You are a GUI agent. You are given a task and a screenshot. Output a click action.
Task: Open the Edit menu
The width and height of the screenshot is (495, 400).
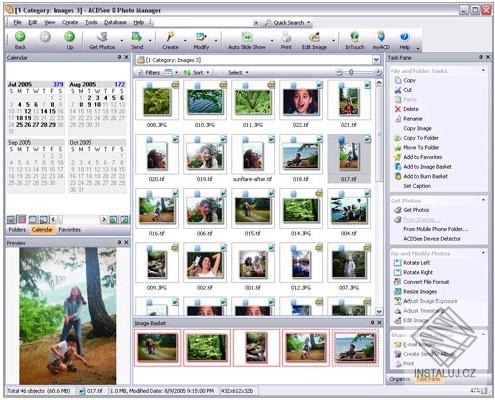33,22
